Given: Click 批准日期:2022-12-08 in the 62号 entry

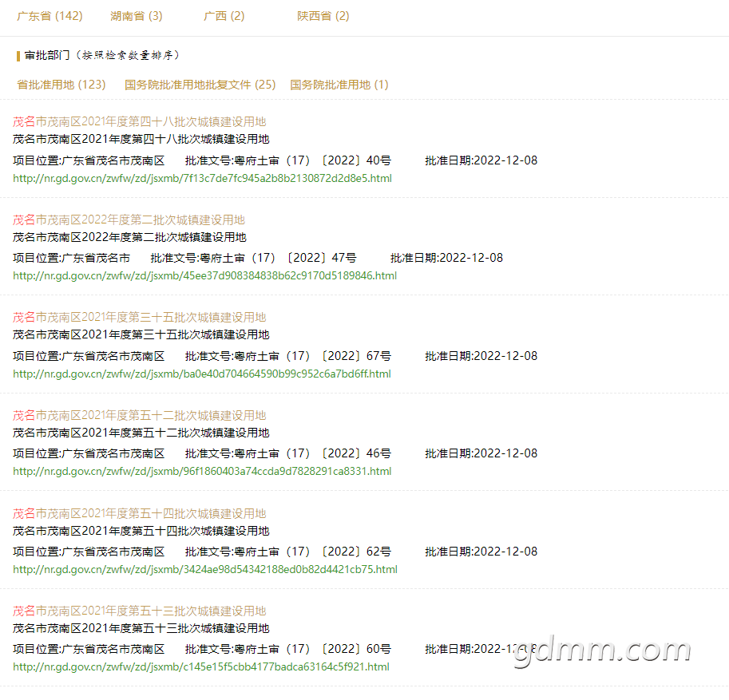Looking at the screenshot, I should pos(481,552).
